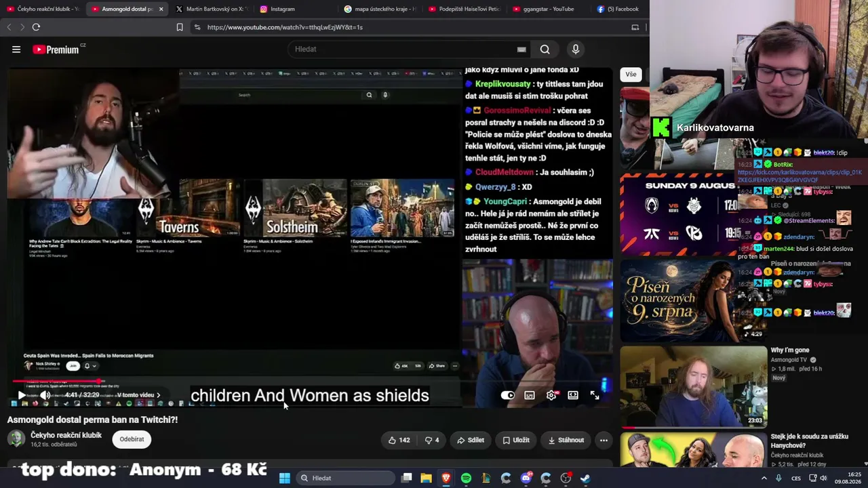Mute the video volume
The height and width of the screenshot is (488, 868).
point(45,395)
